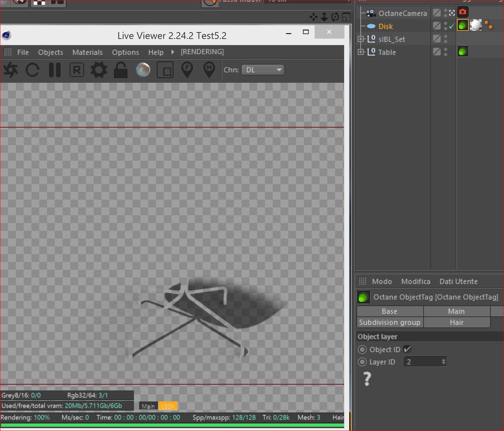Toggle the Object ID checkbox

(407, 349)
